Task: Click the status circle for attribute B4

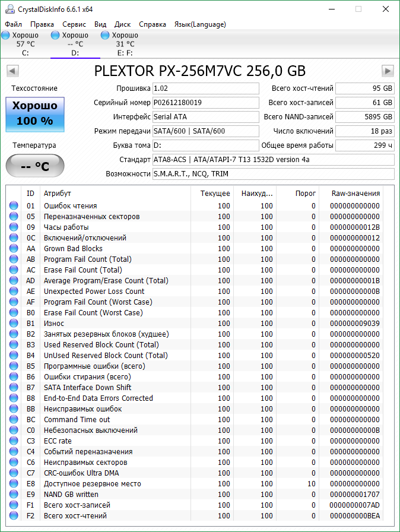Action: tap(14, 355)
